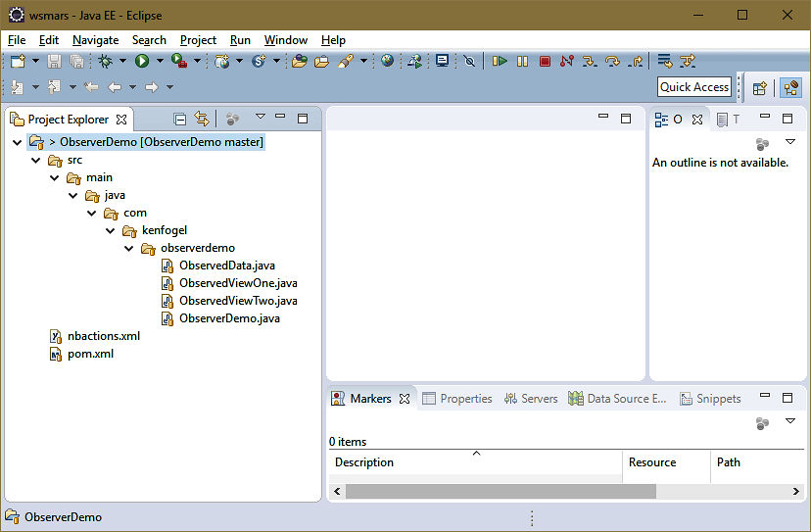Open the Navigate menu
This screenshot has width=811, height=532.
(95, 40)
